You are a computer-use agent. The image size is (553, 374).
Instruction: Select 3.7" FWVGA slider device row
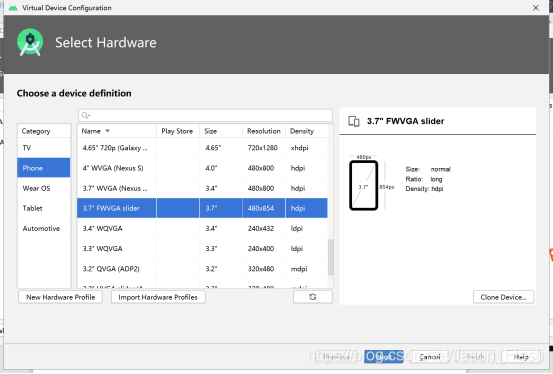[x=202, y=208]
